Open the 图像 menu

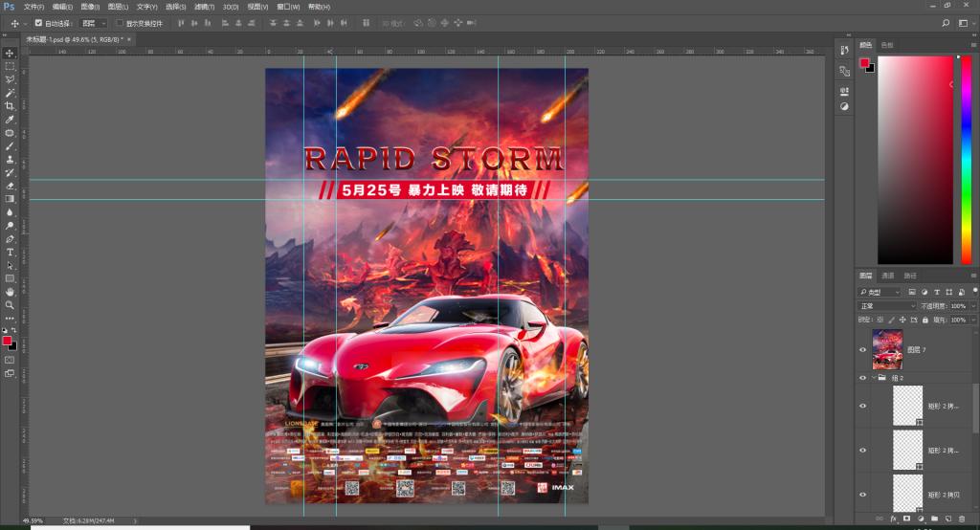[x=89, y=7]
